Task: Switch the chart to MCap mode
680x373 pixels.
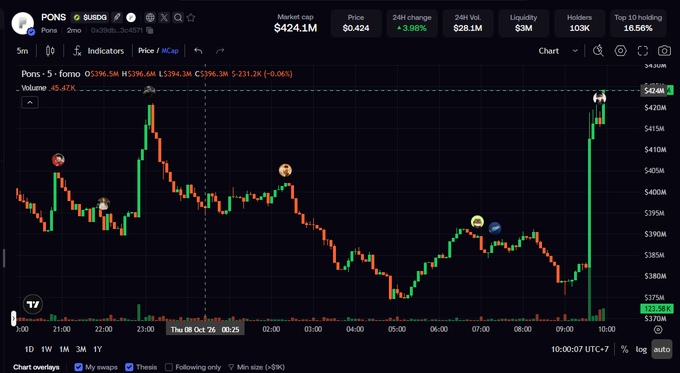Action: [170, 51]
